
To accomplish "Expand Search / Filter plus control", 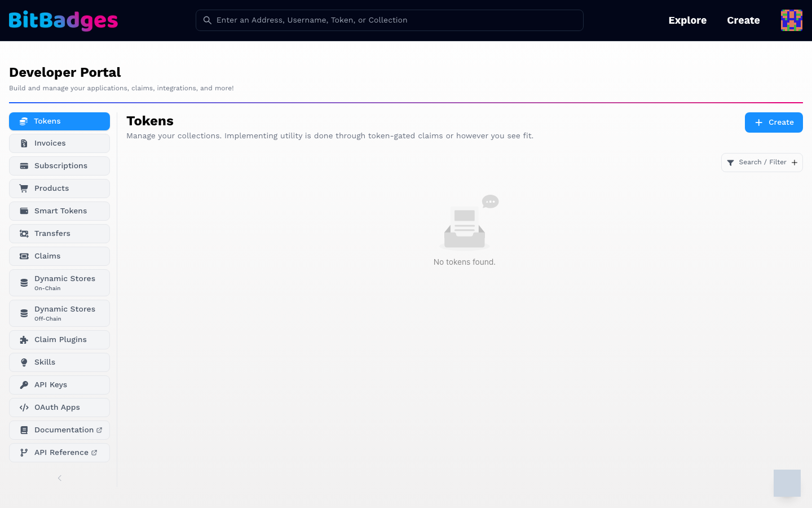I will (795, 163).
